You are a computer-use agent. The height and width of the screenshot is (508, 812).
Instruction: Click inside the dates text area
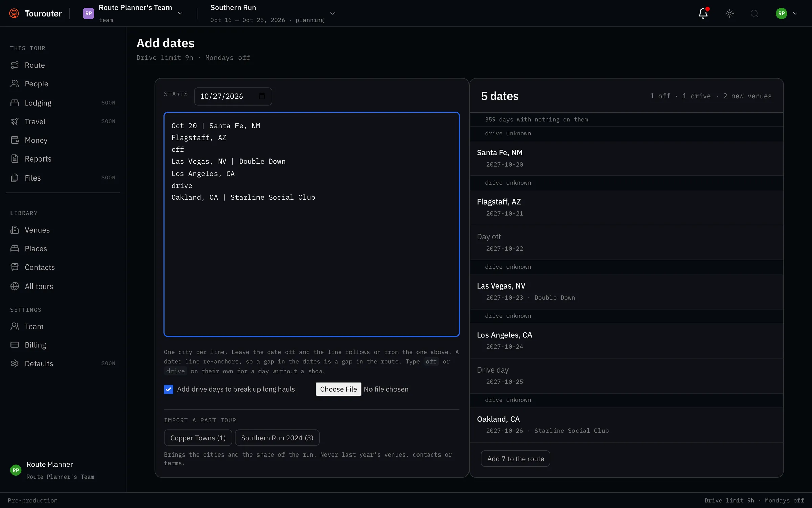coord(312,224)
